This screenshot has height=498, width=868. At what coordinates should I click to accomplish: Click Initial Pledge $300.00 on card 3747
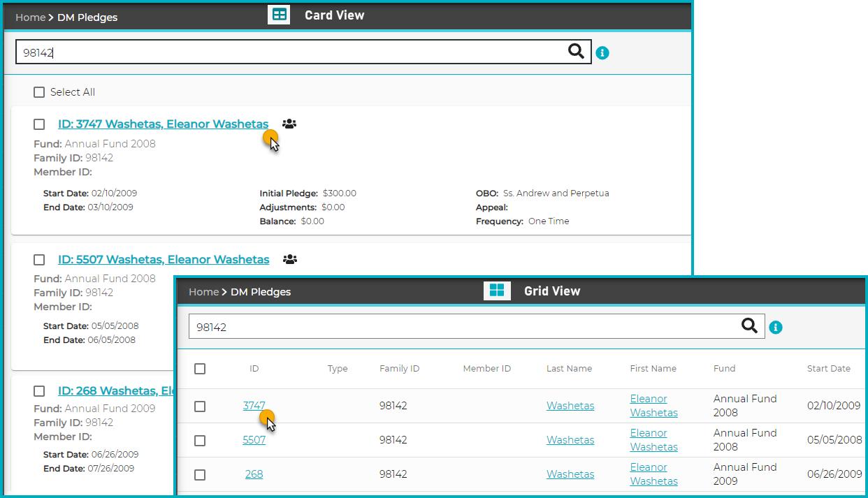308,193
